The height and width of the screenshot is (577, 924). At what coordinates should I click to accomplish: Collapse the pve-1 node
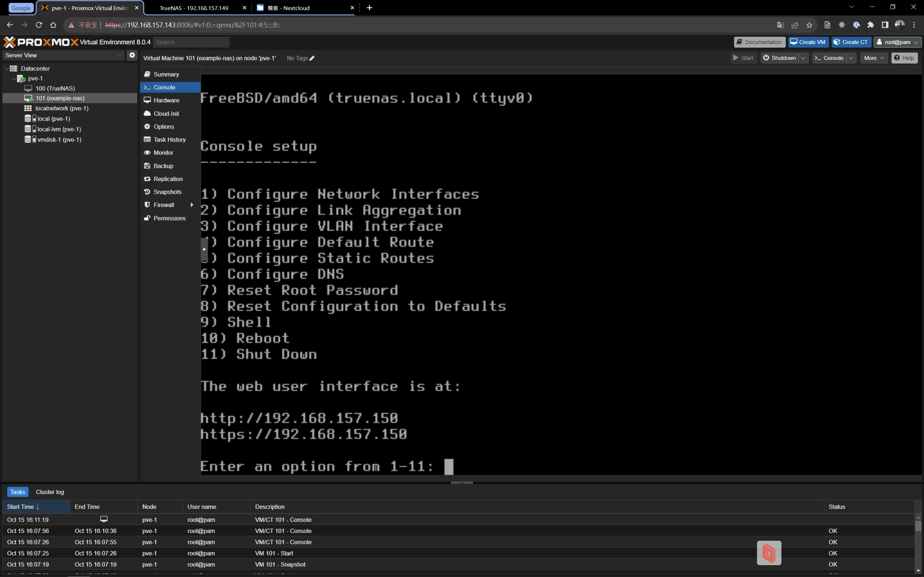pyautogui.click(x=14, y=79)
